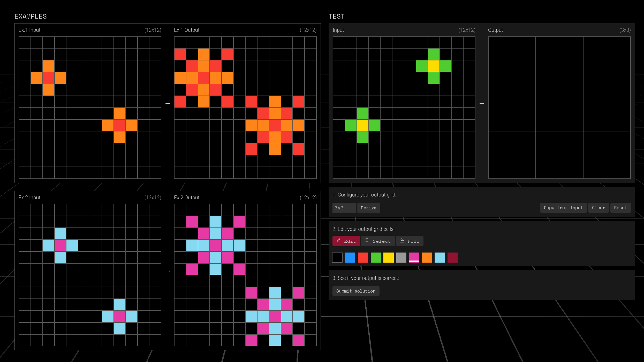Select the black color swatch

337,257
